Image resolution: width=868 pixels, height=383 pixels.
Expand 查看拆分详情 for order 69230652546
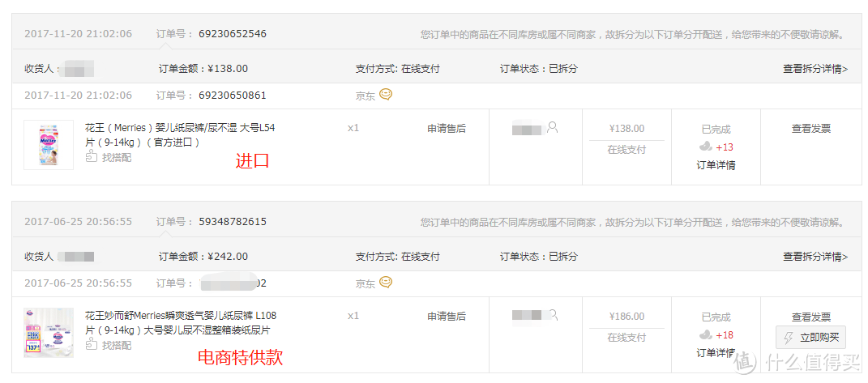[815, 69]
